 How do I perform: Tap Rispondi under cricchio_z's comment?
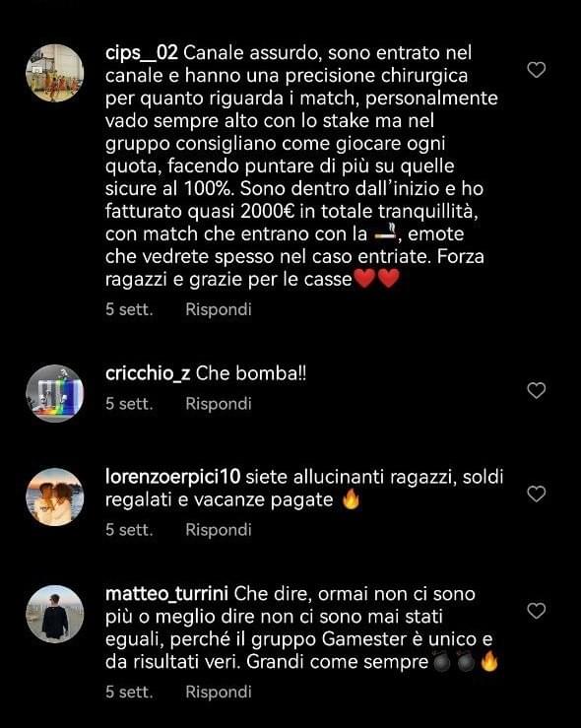(x=218, y=404)
